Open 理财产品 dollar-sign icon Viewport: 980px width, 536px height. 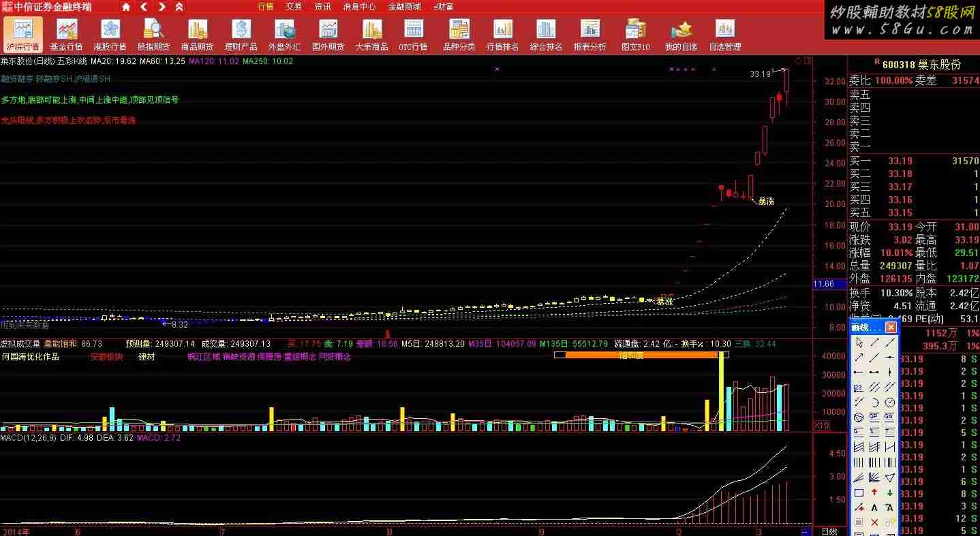(241, 35)
